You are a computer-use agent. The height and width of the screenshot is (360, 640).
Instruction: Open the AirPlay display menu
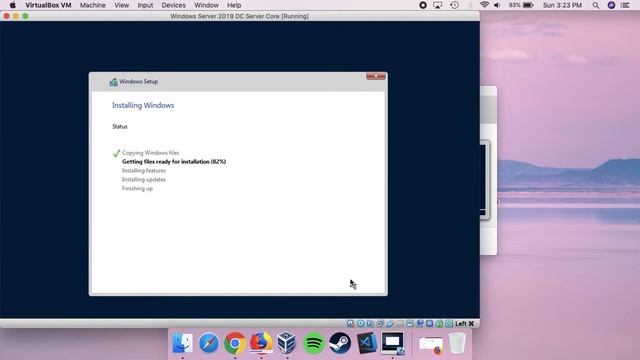point(438,5)
